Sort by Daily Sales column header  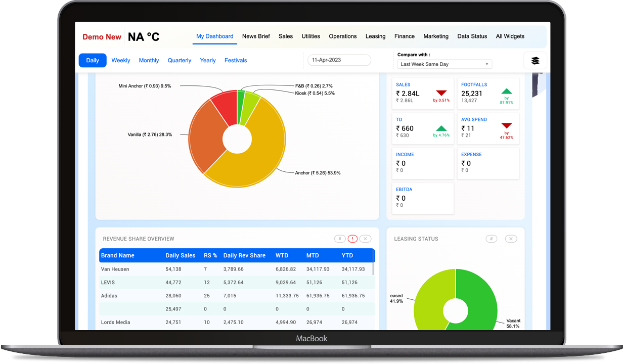[181, 255]
